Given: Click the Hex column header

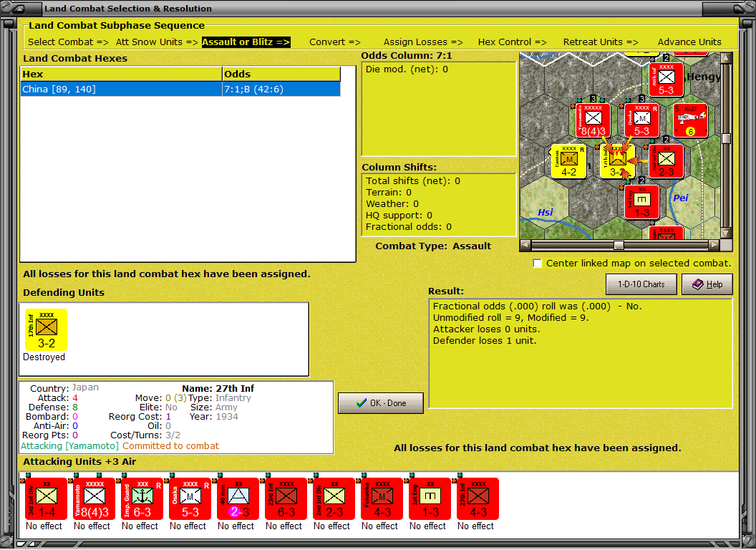Looking at the screenshot, I should click(121, 74).
